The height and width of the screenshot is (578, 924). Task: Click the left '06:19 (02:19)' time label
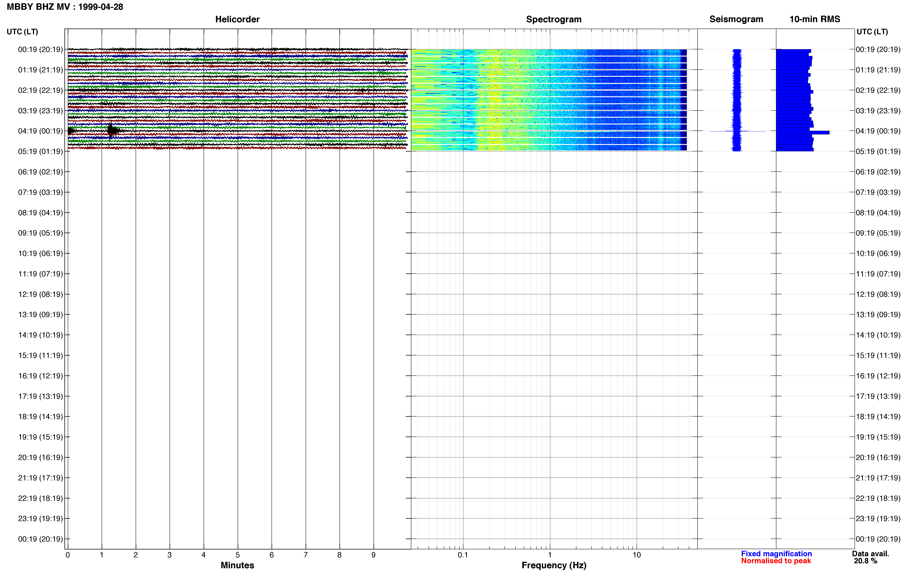click(41, 172)
